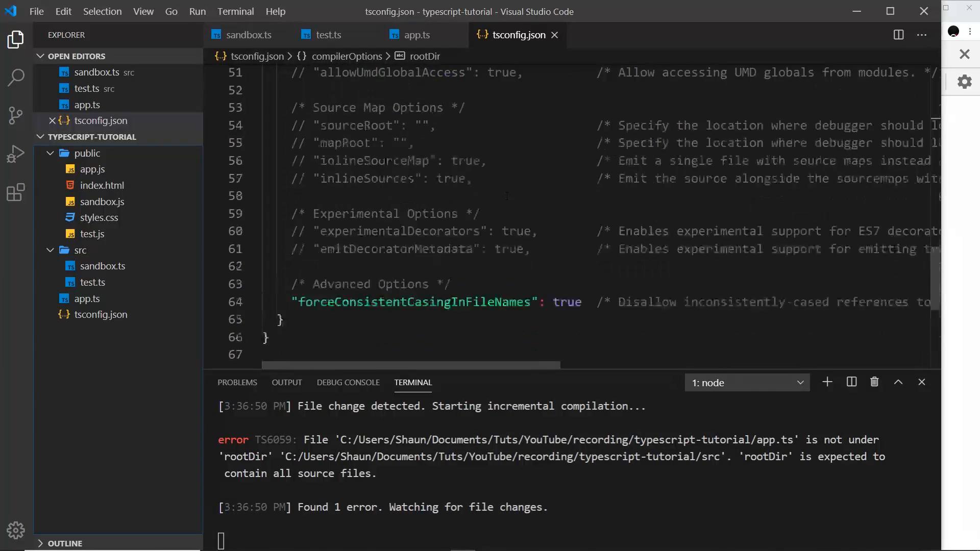The width and height of the screenshot is (980, 551).
Task: Open the Explorer view in activity bar
Action: [x=16, y=40]
